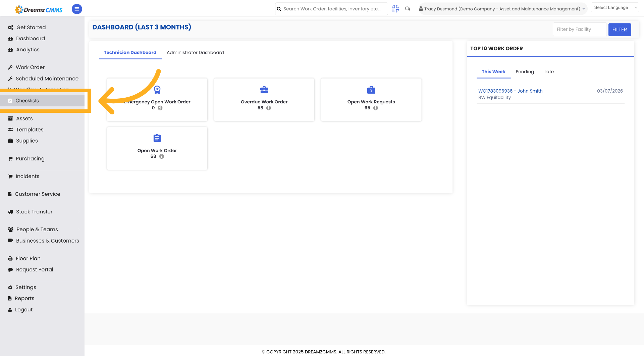This screenshot has width=644, height=356.
Task: Click the Scheduled Maintenance wrench icon
Action: click(x=10, y=79)
